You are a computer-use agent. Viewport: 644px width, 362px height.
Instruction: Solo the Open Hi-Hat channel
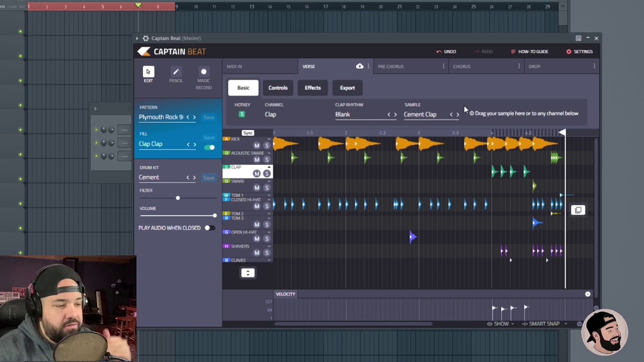267,238
